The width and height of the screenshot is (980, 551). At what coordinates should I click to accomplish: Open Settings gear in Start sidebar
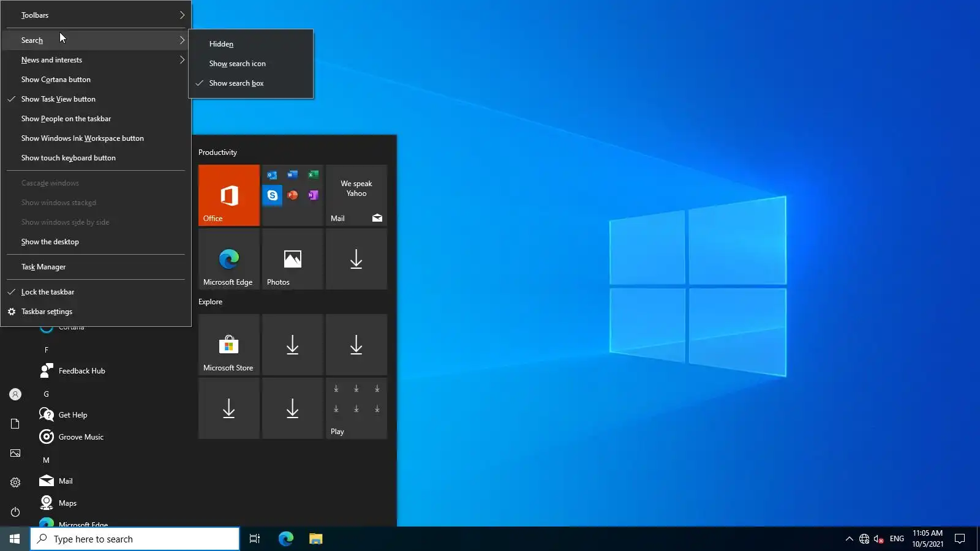point(15,482)
